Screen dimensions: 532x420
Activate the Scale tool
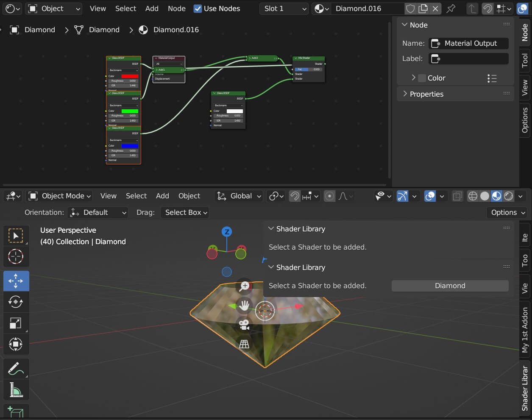(16, 323)
